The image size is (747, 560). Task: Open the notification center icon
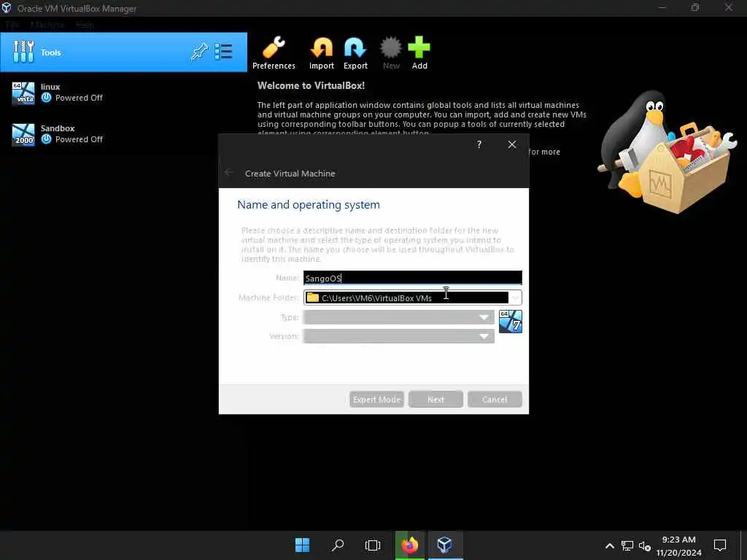click(x=720, y=545)
